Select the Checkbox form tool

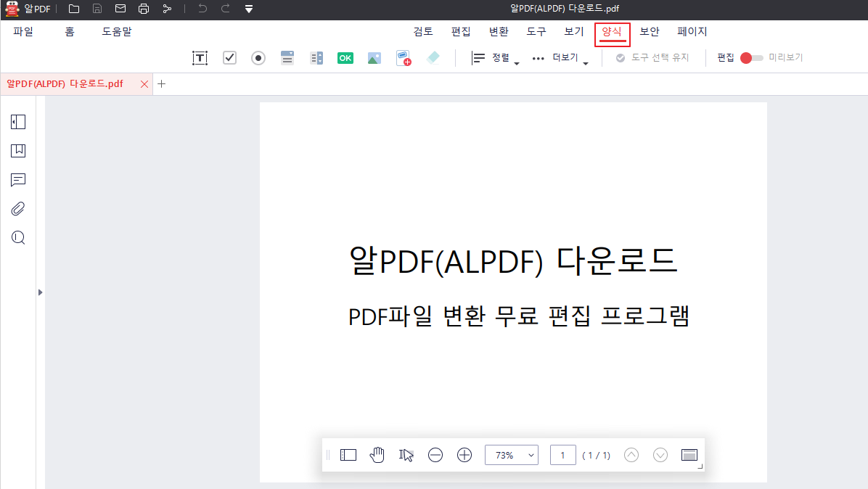click(229, 57)
